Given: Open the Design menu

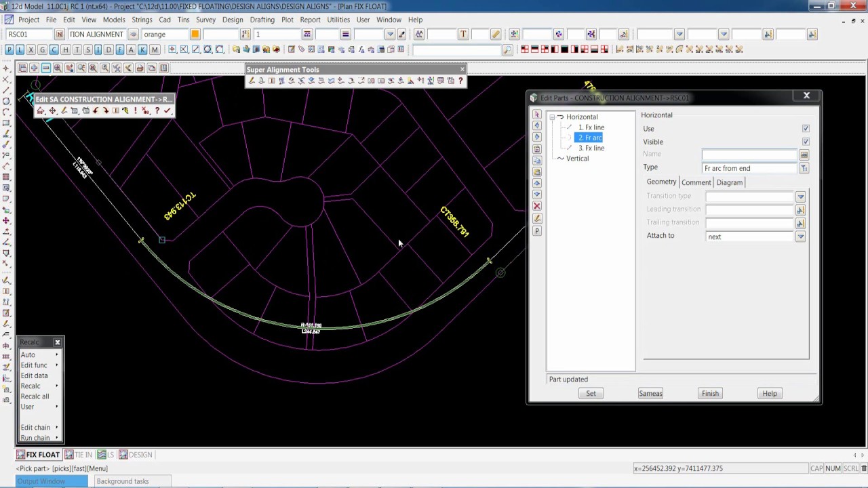Looking at the screenshot, I should tap(233, 20).
